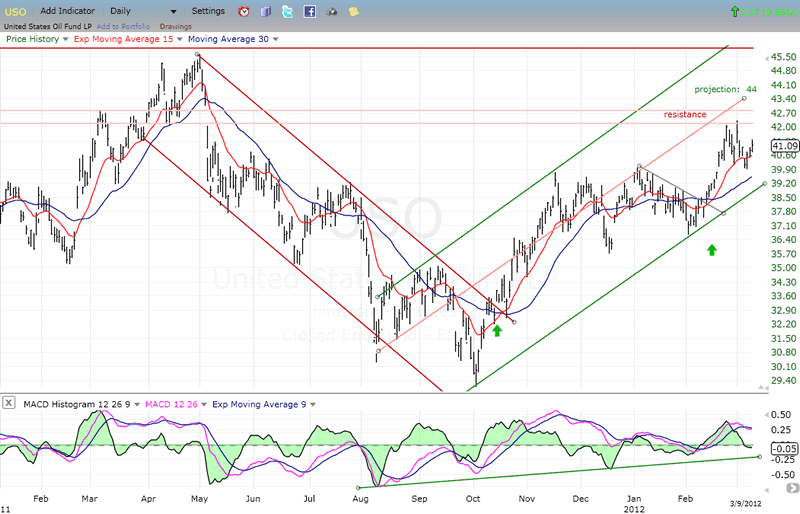Select the projection: 44 chart annotation
The image size is (800, 514).
725,89
